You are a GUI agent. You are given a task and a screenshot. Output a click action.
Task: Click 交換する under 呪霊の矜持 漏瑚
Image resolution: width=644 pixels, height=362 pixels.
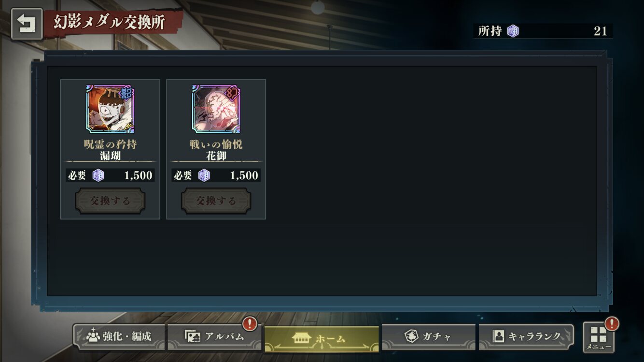point(110,201)
